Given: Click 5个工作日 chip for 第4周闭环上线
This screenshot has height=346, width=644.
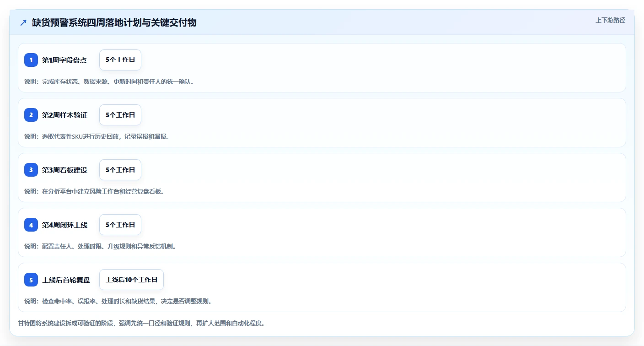Looking at the screenshot, I should pos(120,225).
